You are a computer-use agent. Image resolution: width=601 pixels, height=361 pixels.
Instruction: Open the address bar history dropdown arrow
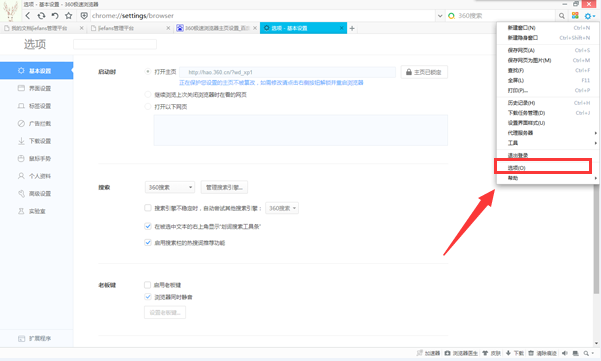click(440, 16)
